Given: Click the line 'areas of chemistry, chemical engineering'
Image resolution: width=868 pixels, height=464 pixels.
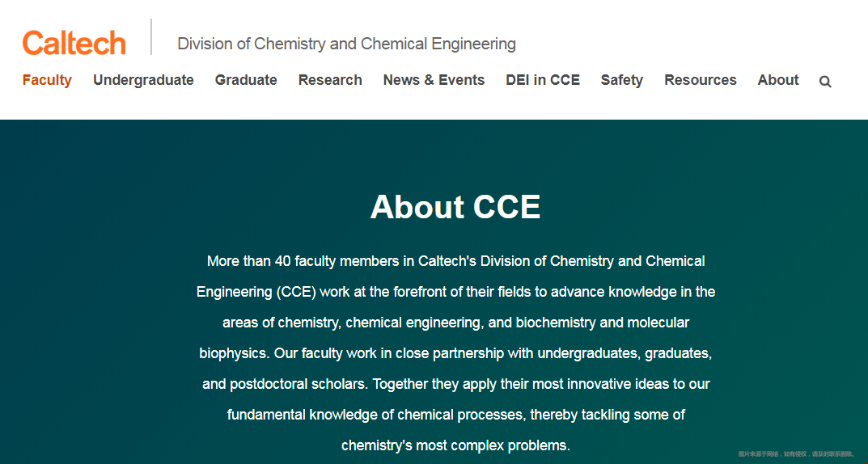Looking at the screenshot, I should 455,323.
